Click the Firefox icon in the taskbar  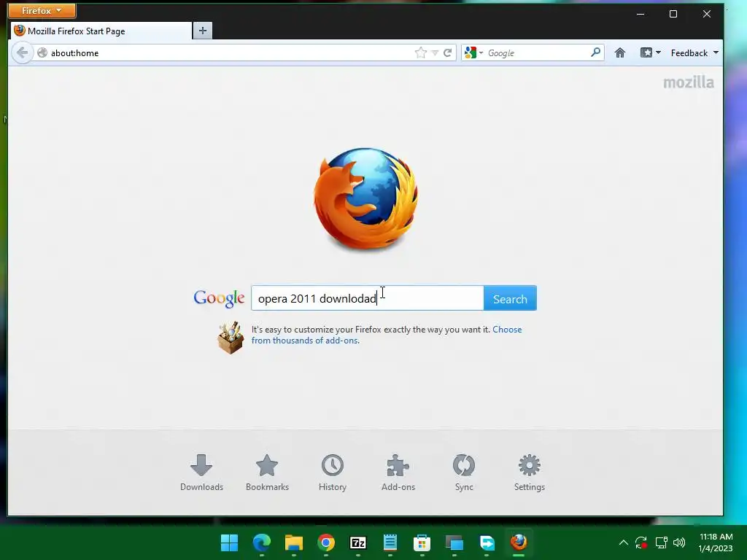(x=519, y=542)
